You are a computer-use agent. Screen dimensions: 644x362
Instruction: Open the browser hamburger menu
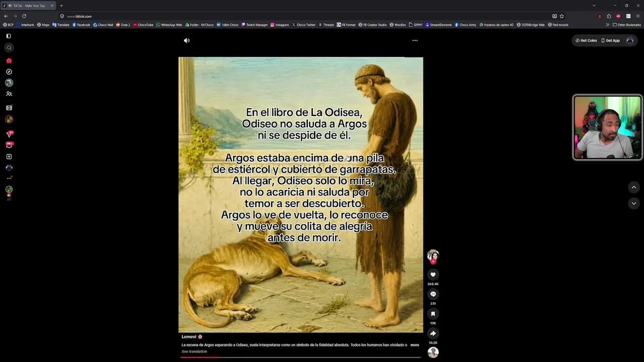tap(638, 16)
